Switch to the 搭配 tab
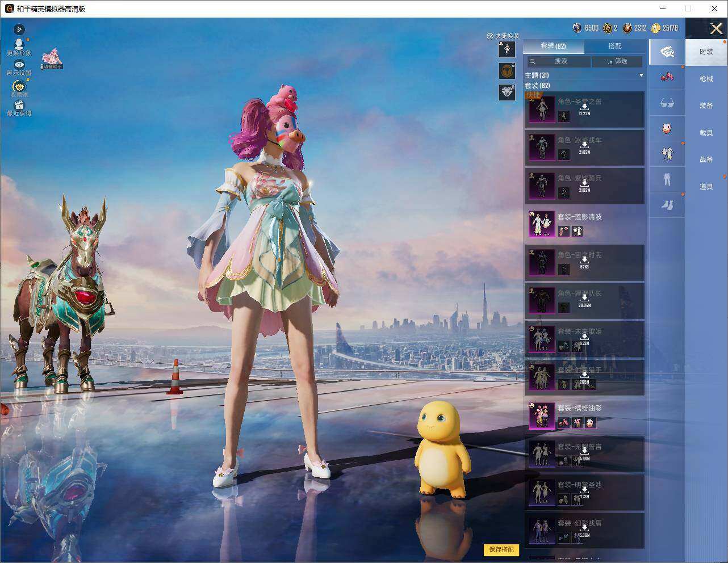Image resolution: width=728 pixels, height=563 pixels. point(615,46)
